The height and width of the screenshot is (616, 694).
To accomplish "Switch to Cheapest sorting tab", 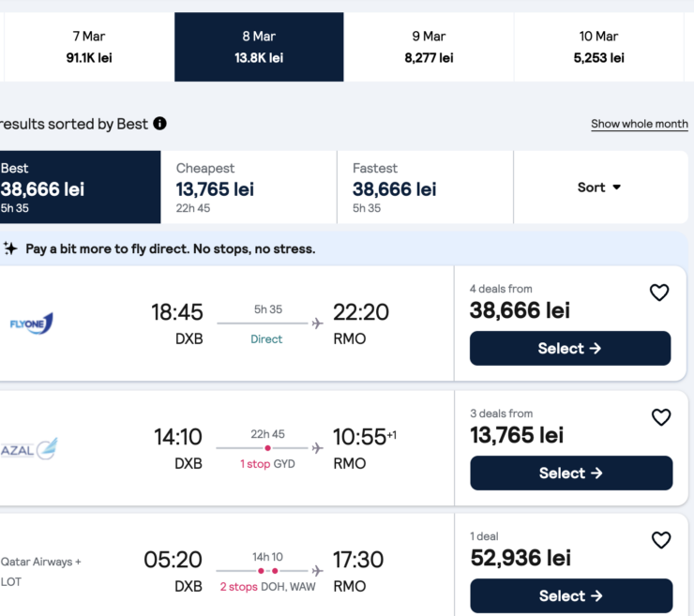I will [x=249, y=188].
